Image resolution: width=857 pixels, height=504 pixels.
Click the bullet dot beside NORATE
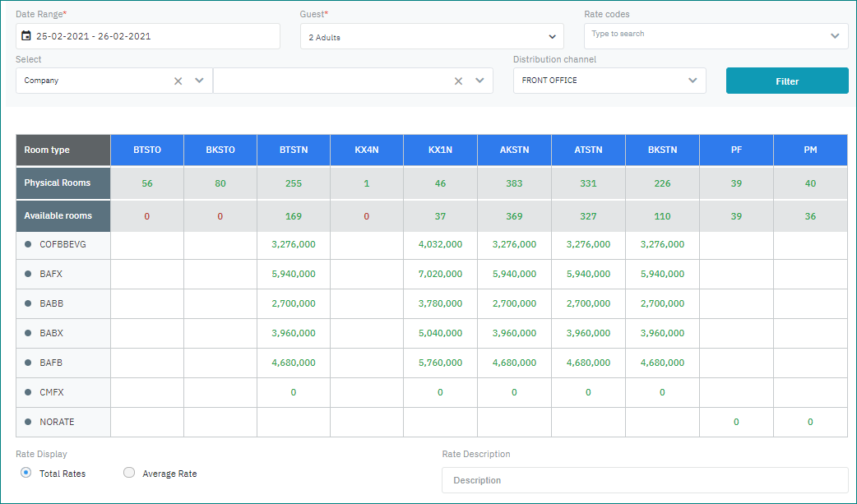click(28, 422)
